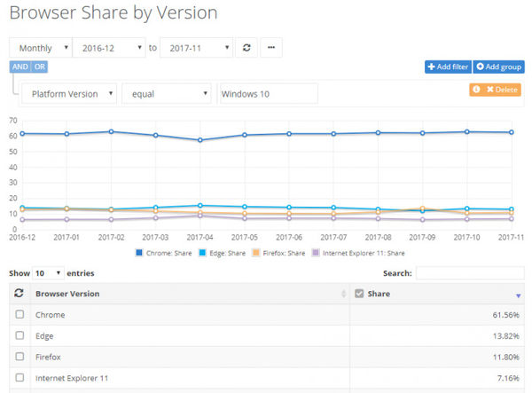Toggle the Share column header checkbox

(359, 294)
